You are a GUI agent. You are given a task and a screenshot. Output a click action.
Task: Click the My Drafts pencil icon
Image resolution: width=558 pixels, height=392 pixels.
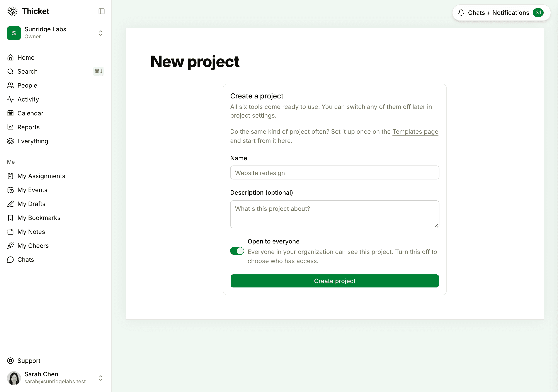coord(10,204)
